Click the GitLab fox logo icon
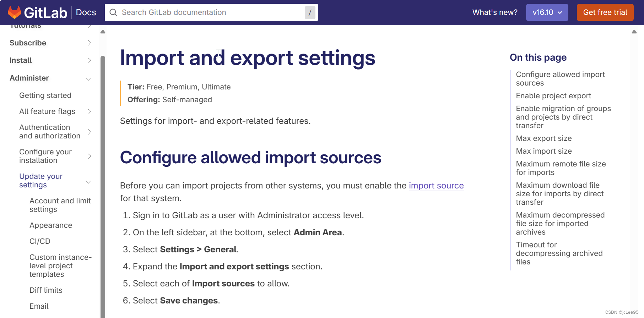The width and height of the screenshot is (644, 318). (15, 12)
